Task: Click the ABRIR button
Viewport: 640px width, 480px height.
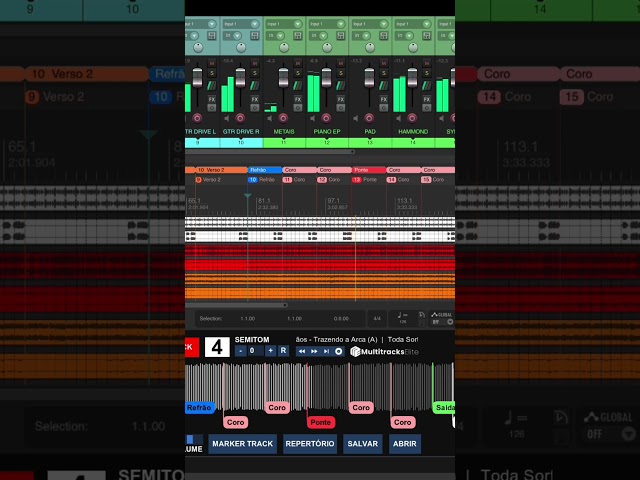Action: (x=404, y=444)
